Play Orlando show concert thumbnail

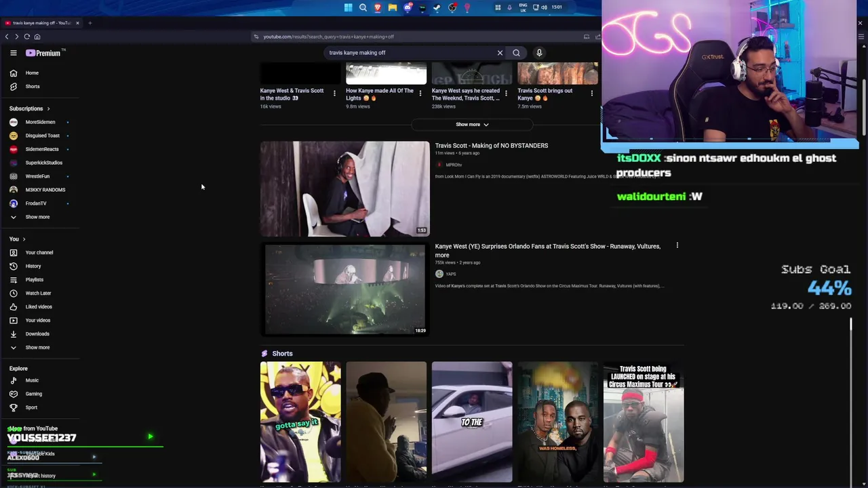click(x=344, y=289)
